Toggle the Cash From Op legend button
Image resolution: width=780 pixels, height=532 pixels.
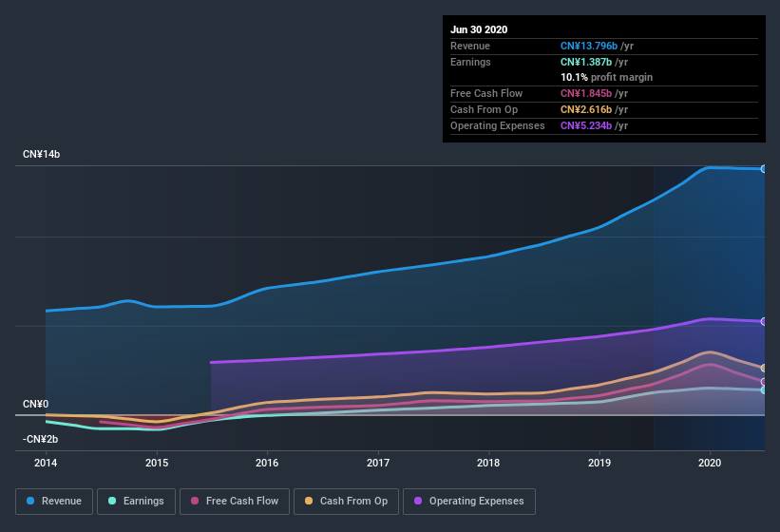tap(346, 502)
